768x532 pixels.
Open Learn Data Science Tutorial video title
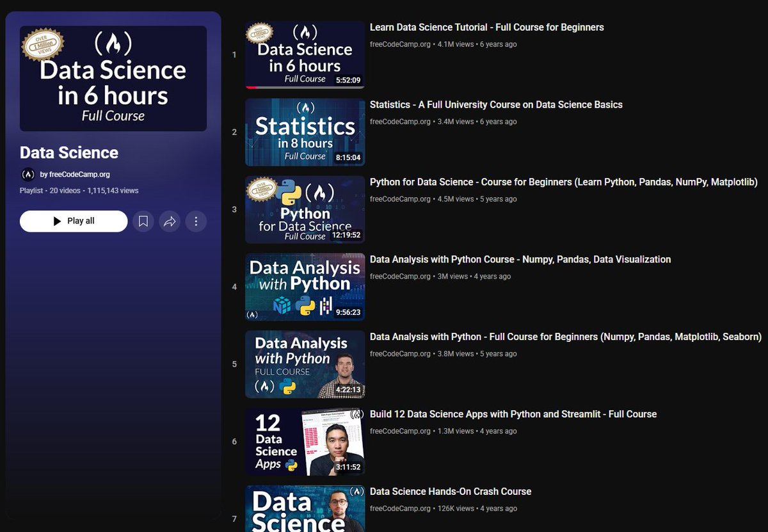tap(487, 28)
